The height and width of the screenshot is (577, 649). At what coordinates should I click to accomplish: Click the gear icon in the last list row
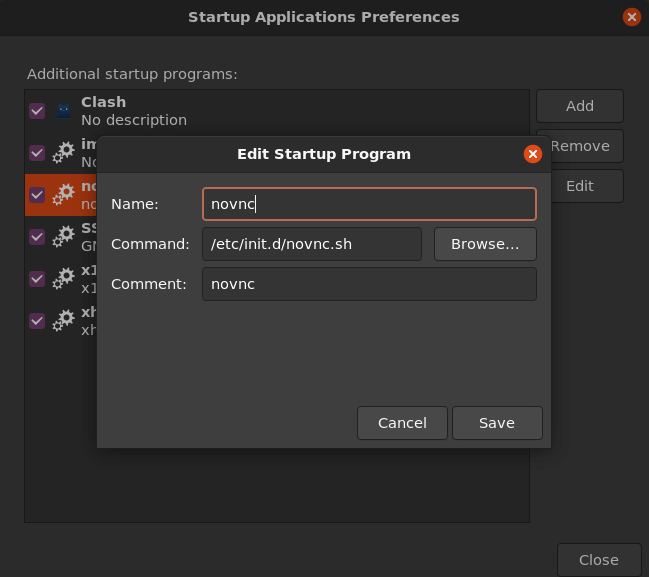click(63, 321)
